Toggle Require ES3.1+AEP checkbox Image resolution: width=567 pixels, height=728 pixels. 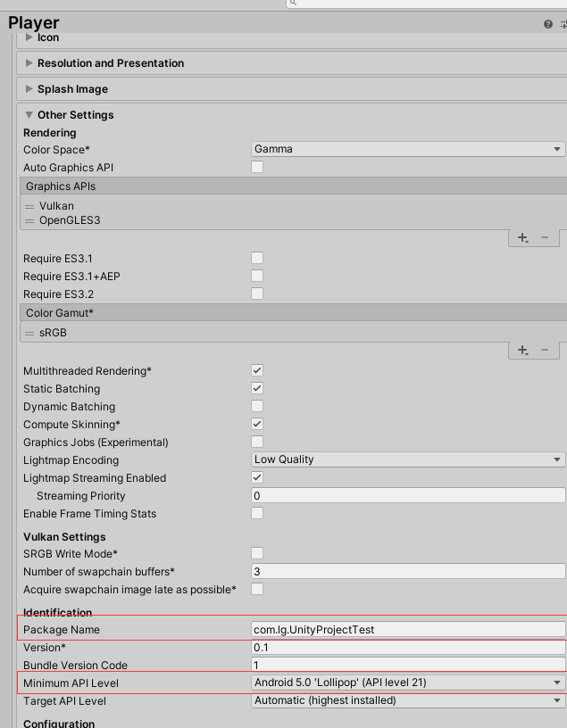257,276
